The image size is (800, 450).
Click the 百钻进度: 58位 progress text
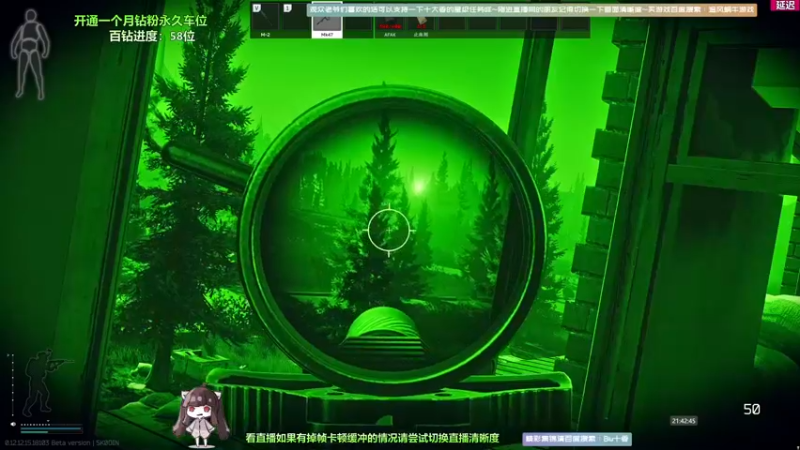[152, 36]
